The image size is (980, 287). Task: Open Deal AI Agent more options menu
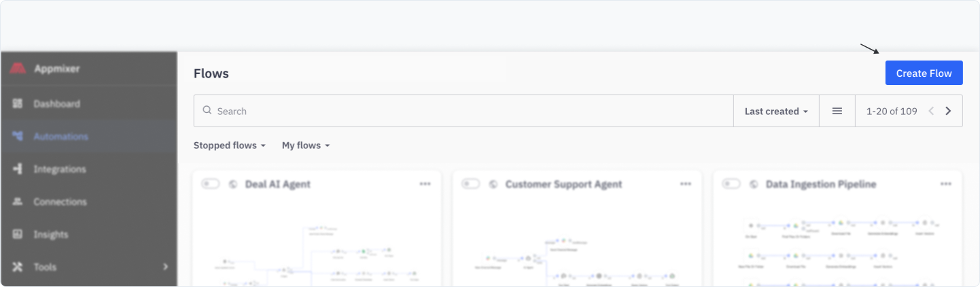(x=425, y=184)
